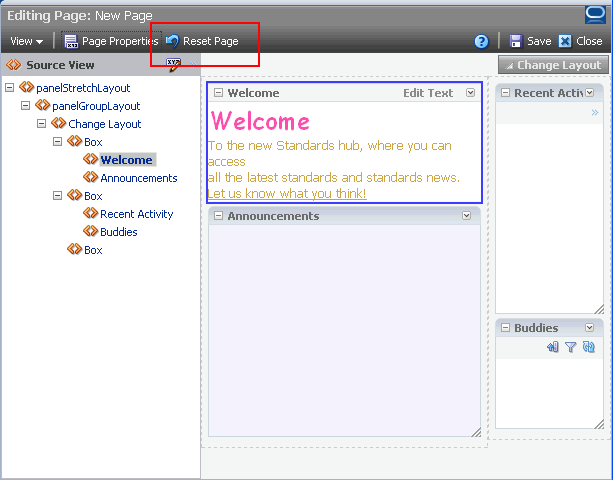This screenshot has width=613, height=496.
Task: Select panelStretchLayout in tree
Action: click(83, 88)
